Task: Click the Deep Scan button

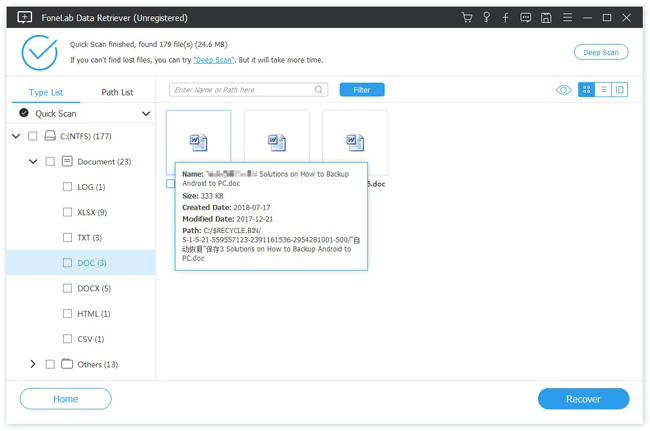Action: [x=601, y=52]
